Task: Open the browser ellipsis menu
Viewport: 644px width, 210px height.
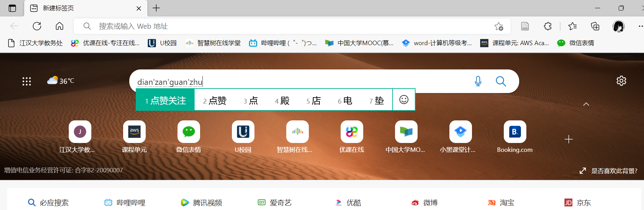Action: (640, 26)
